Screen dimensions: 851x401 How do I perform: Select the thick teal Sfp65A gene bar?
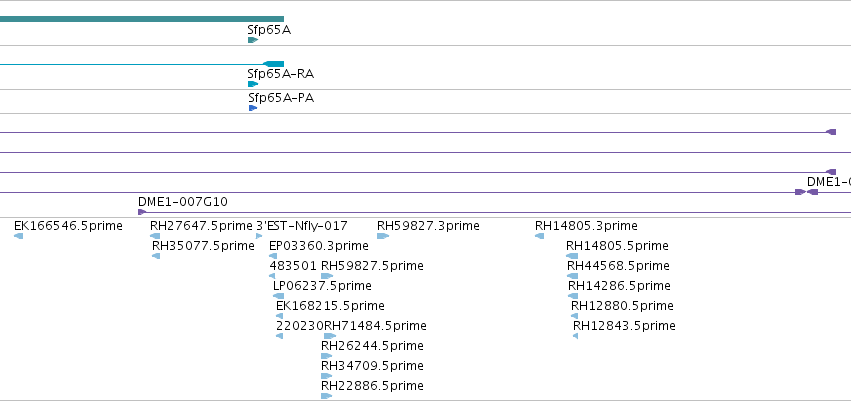coord(142,19)
